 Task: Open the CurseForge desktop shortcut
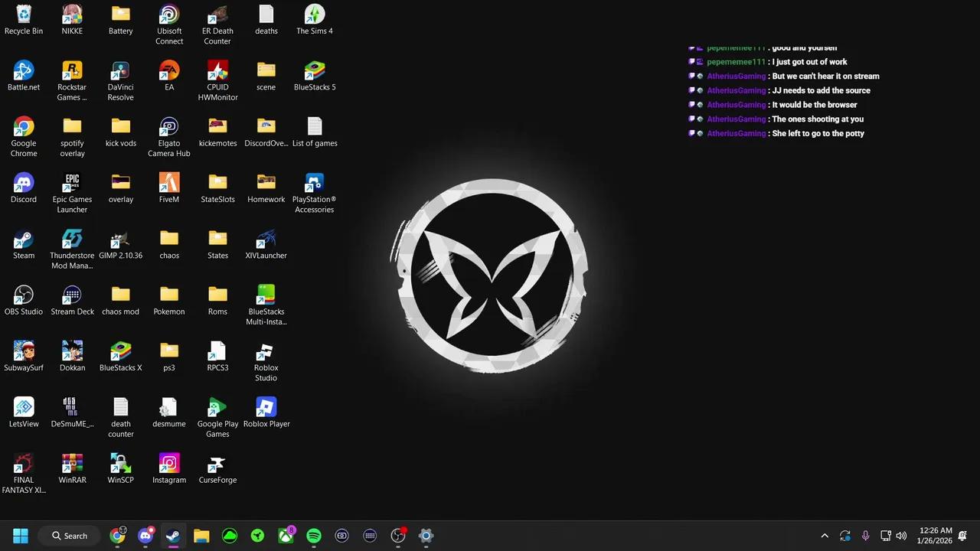pyautogui.click(x=217, y=464)
